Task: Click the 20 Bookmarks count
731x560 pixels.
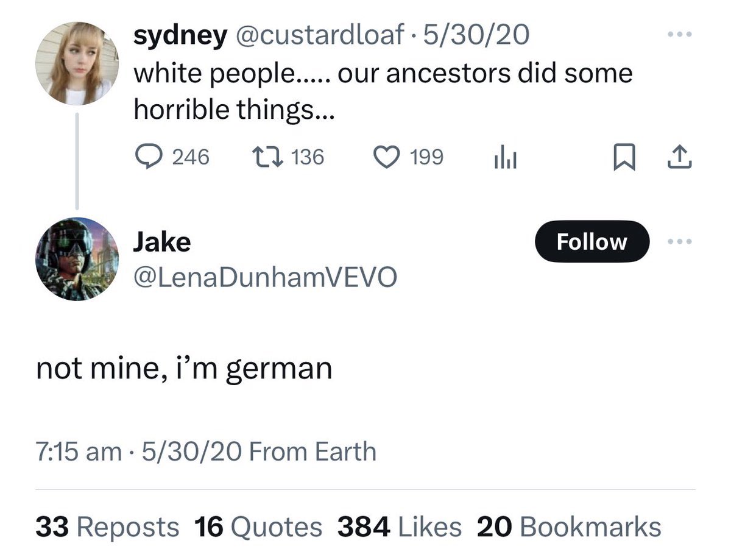Action: click(x=569, y=527)
